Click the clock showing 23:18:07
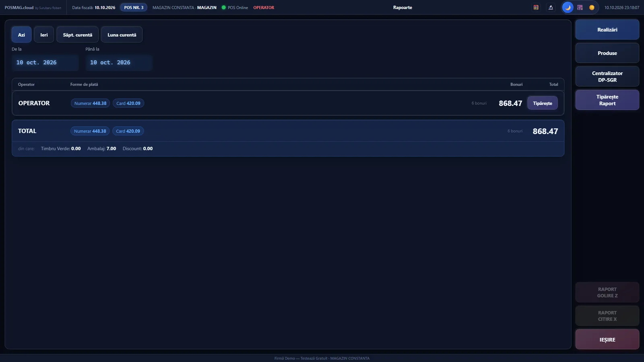The height and width of the screenshot is (362, 644). [x=622, y=8]
